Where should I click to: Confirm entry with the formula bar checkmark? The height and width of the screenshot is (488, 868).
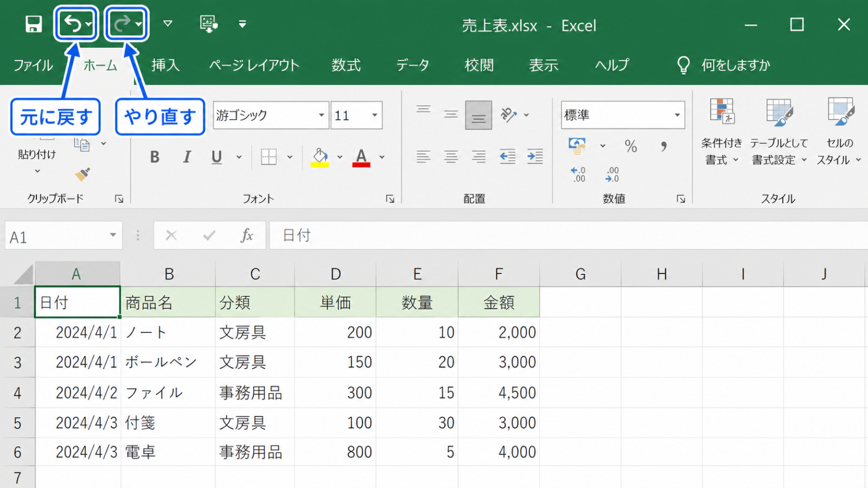click(209, 235)
